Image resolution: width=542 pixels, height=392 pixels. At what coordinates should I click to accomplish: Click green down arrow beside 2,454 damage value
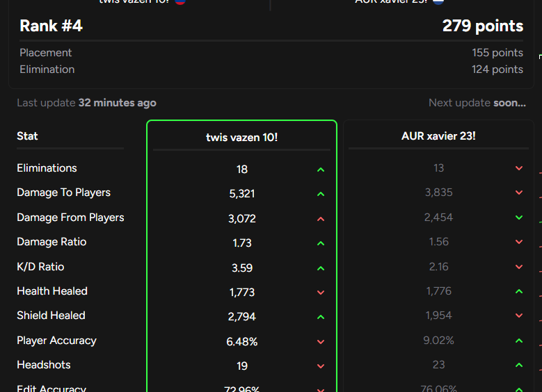519,218
